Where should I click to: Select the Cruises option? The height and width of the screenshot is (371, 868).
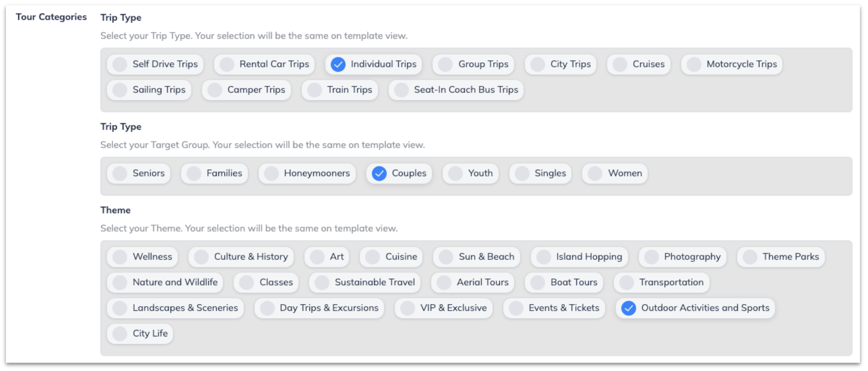click(639, 64)
